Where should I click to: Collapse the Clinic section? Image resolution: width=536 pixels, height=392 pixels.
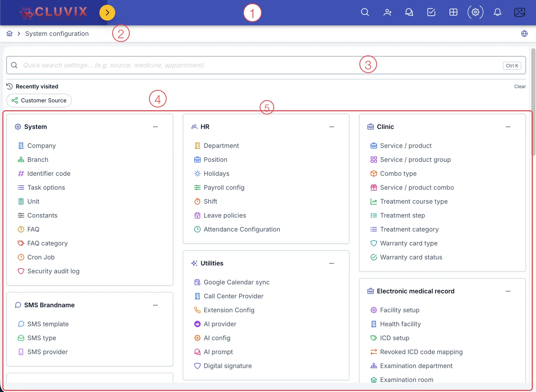pyautogui.click(x=508, y=127)
